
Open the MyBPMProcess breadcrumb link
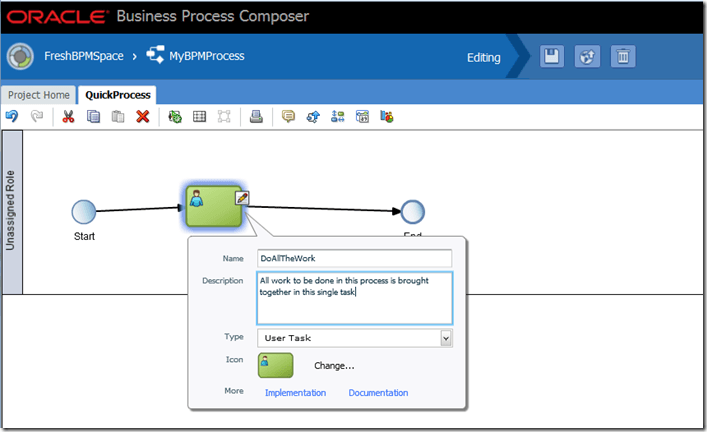point(207,56)
